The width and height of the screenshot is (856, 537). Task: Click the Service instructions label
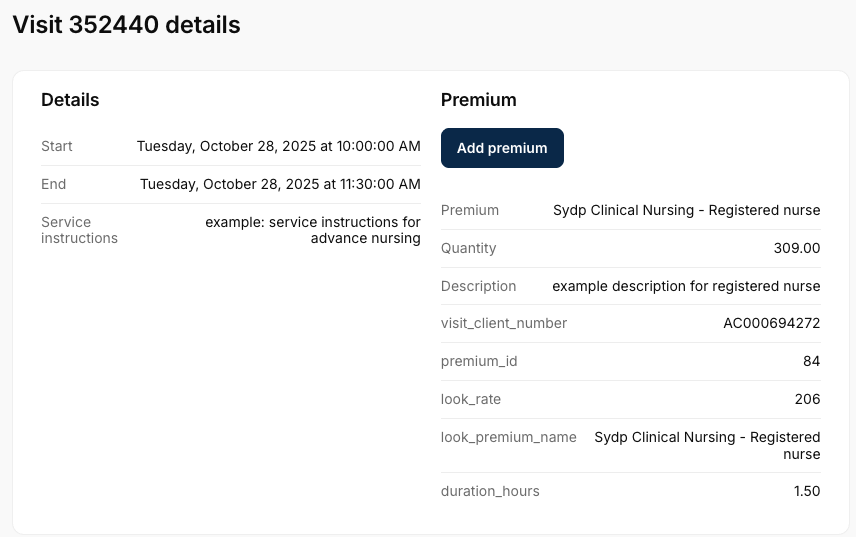79,230
